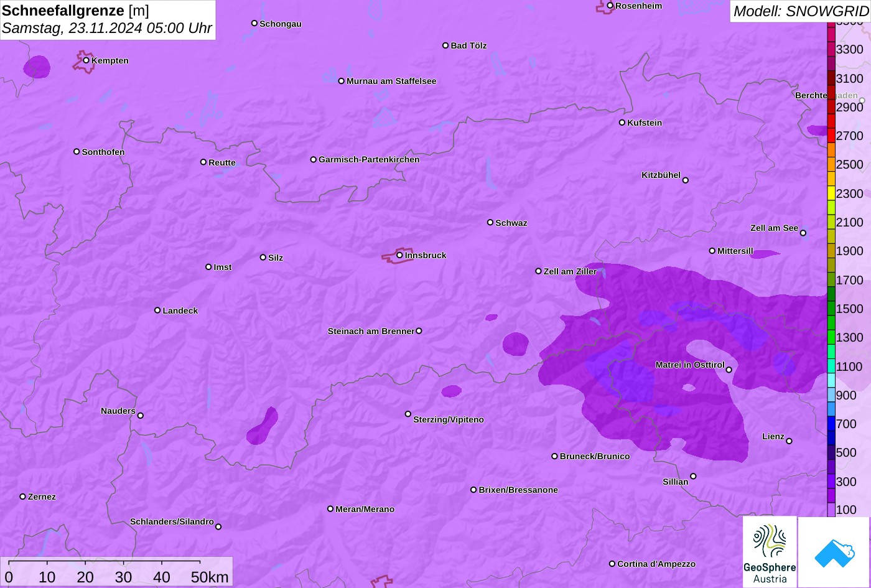Click the Schongau location dot
The height and width of the screenshot is (588, 871).
pos(254,23)
